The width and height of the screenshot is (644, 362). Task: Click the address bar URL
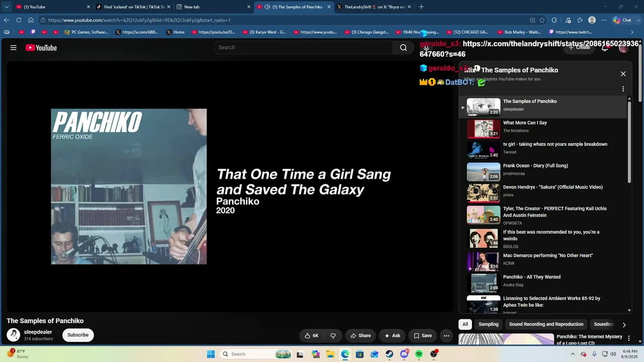point(139,20)
